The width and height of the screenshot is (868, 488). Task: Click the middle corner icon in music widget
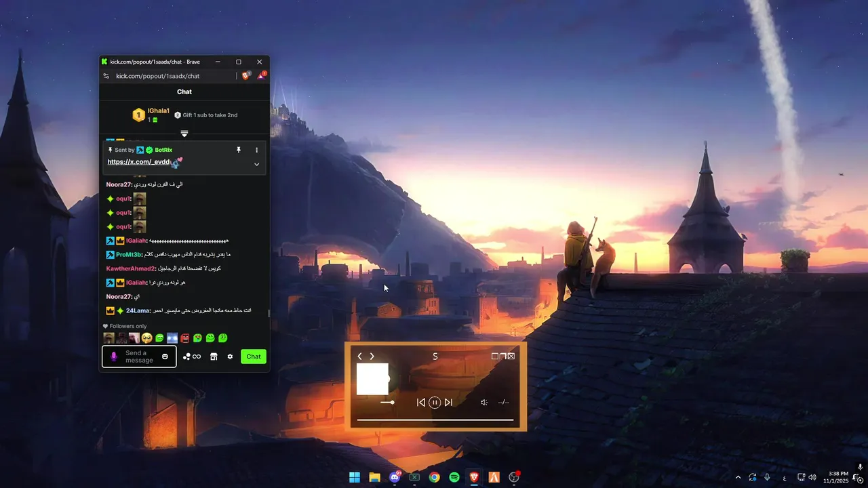(503, 356)
